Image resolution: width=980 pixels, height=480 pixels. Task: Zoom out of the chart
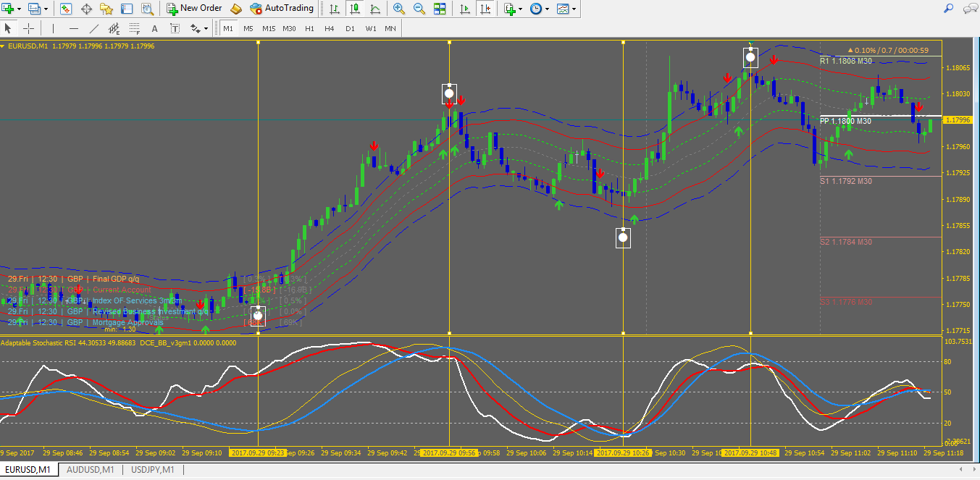point(419,9)
